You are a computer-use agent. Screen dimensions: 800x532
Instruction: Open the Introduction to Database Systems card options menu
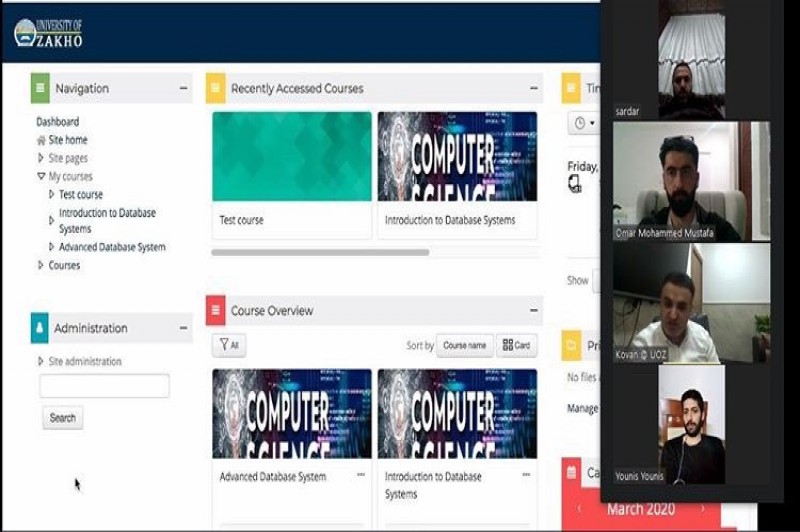click(x=526, y=475)
